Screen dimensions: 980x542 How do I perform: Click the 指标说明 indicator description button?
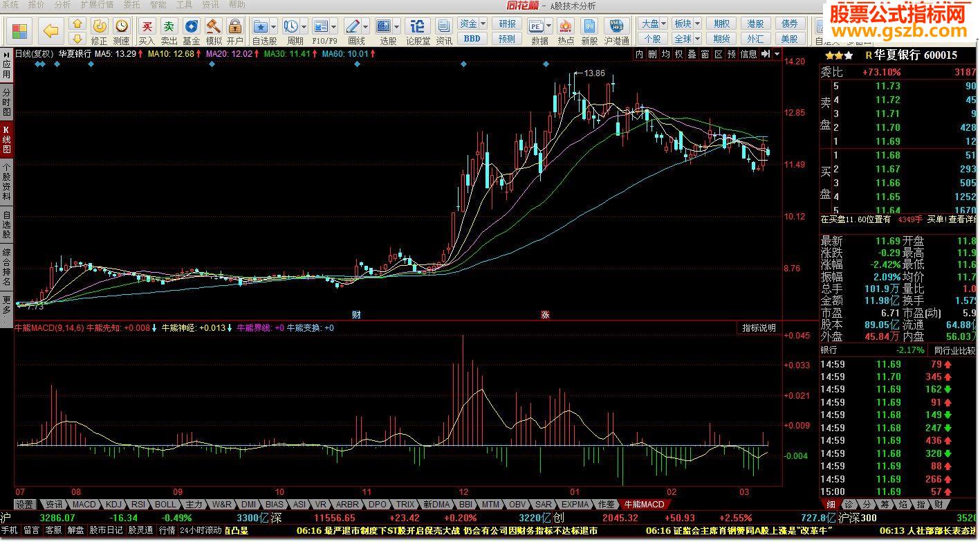click(x=759, y=328)
